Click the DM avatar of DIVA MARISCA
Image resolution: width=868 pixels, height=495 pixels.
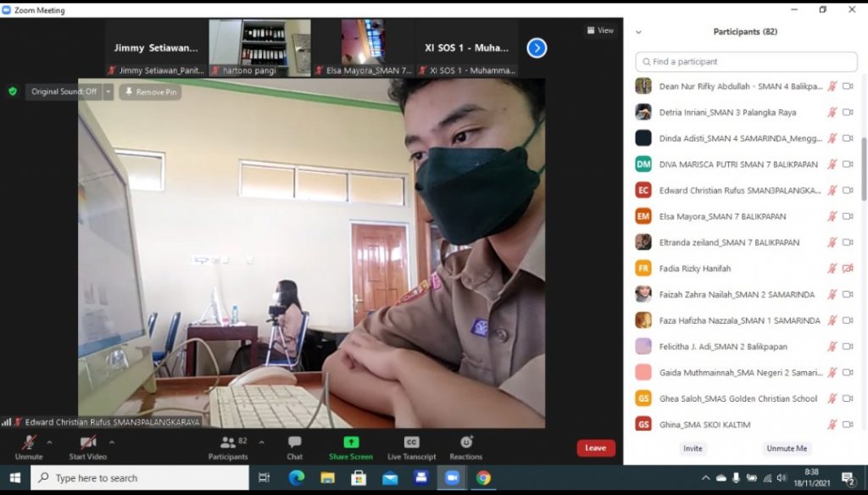[x=643, y=164]
